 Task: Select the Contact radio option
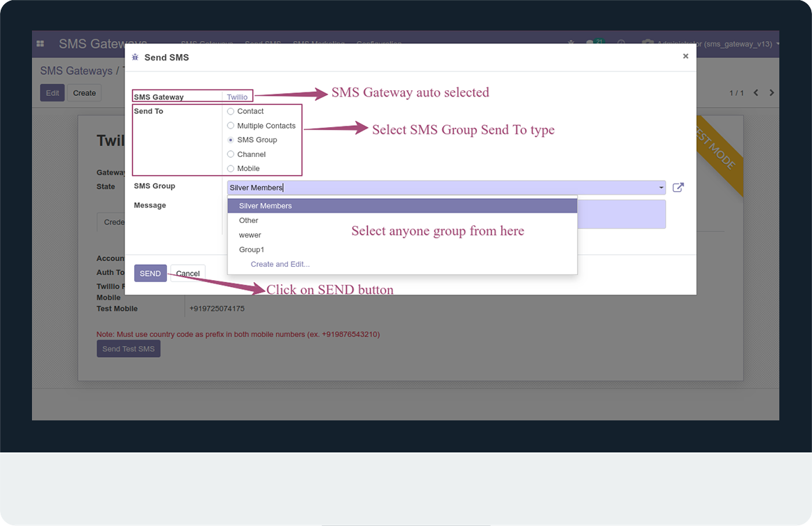[230, 111]
